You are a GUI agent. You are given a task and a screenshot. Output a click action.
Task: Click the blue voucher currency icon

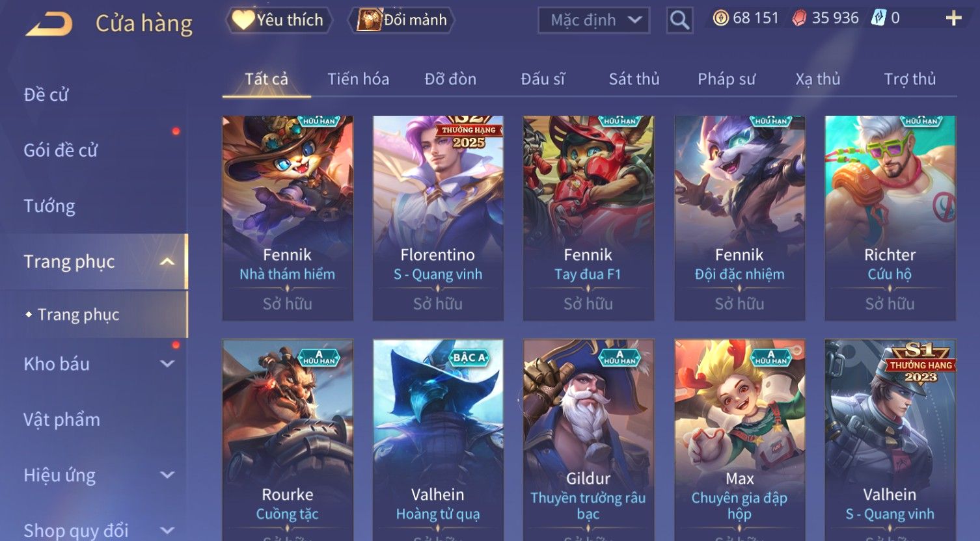pos(878,18)
